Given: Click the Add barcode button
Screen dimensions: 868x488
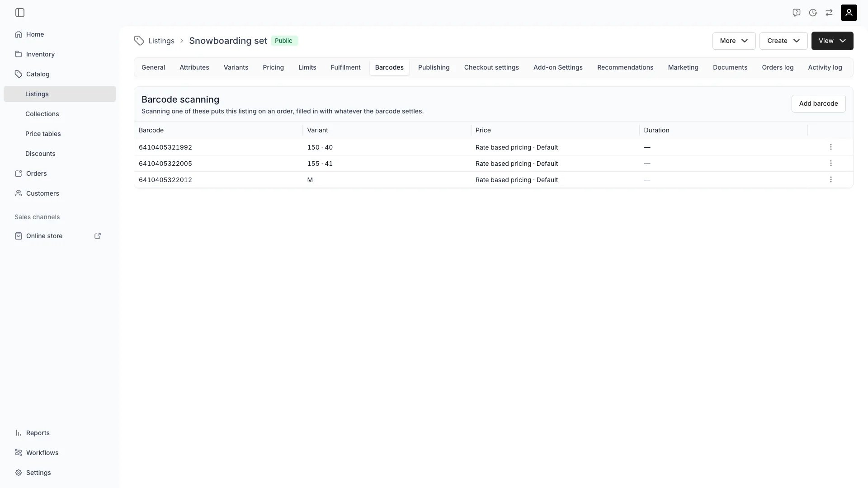Looking at the screenshot, I should coord(818,103).
